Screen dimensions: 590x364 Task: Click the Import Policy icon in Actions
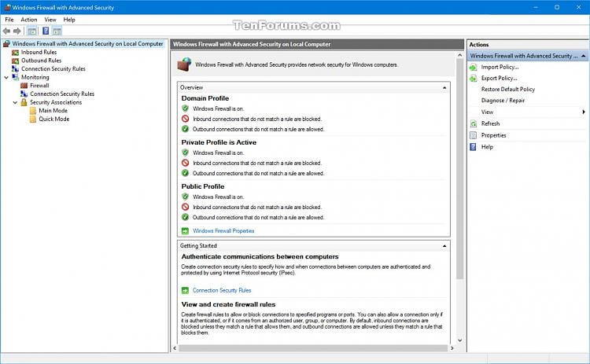coord(474,67)
